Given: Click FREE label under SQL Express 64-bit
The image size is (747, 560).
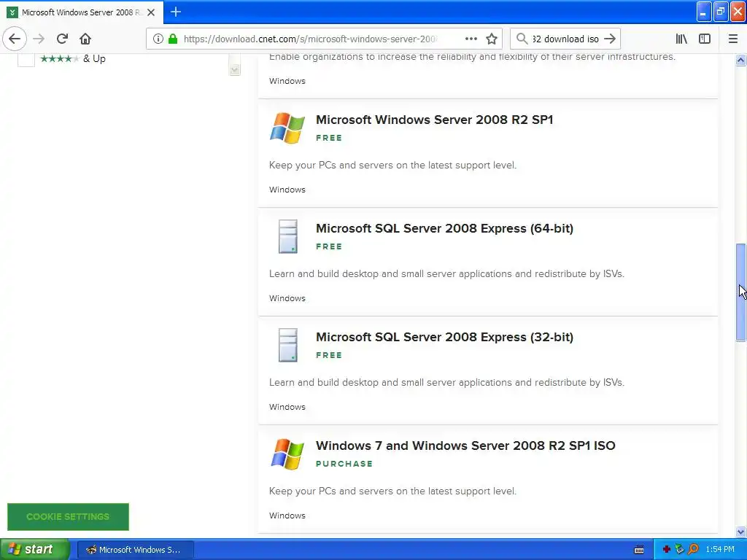Looking at the screenshot, I should click(x=329, y=246).
